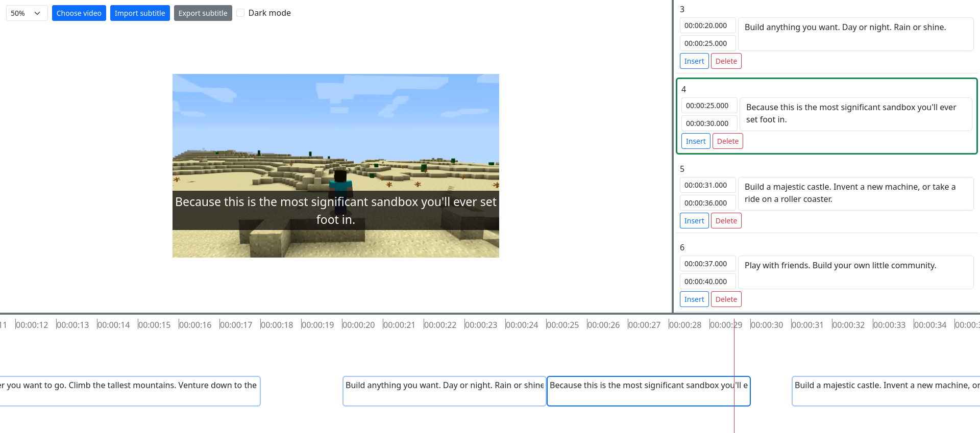This screenshot has height=433, width=980.
Task: Click the 00:00:20 mark on timeline ruler
Action: (x=359, y=325)
